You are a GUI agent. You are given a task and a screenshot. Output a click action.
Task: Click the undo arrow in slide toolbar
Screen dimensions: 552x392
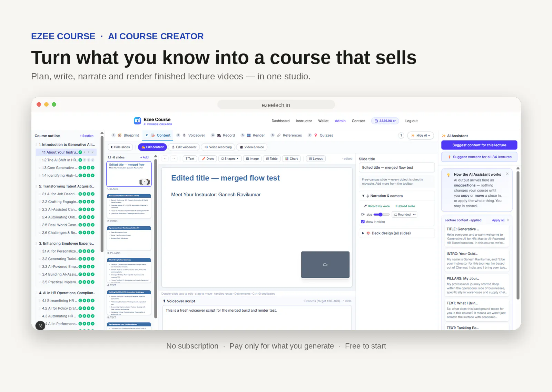point(165,159)
